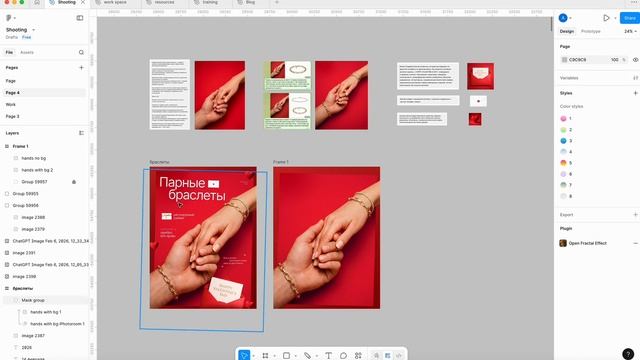Click the Share button
The image size is (640, 360).
630,18
